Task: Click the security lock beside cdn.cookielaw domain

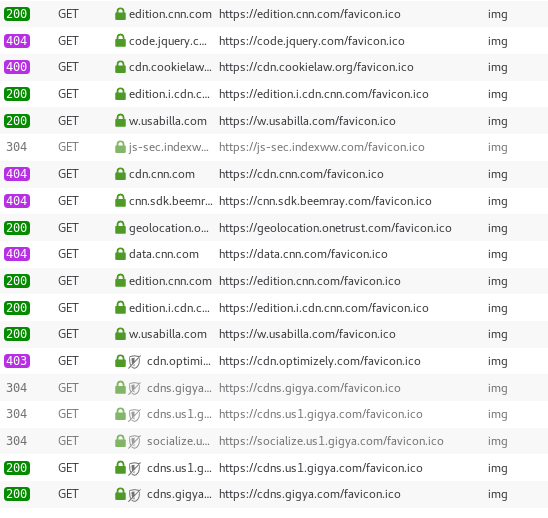Action: click(x=120, y=67)
